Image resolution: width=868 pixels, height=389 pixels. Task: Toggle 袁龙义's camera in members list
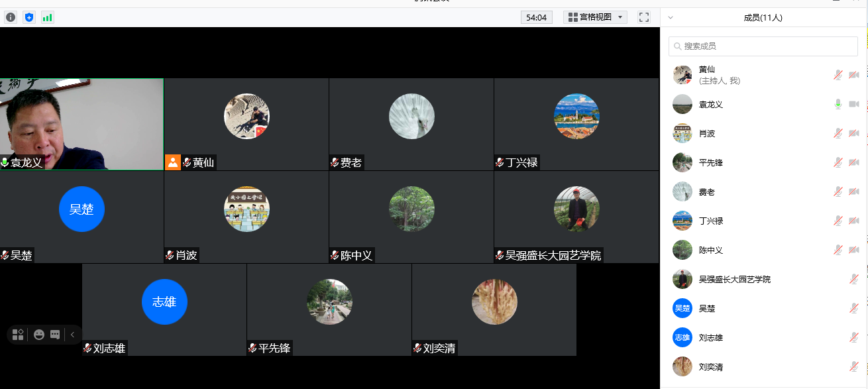[x=853, y=104]
